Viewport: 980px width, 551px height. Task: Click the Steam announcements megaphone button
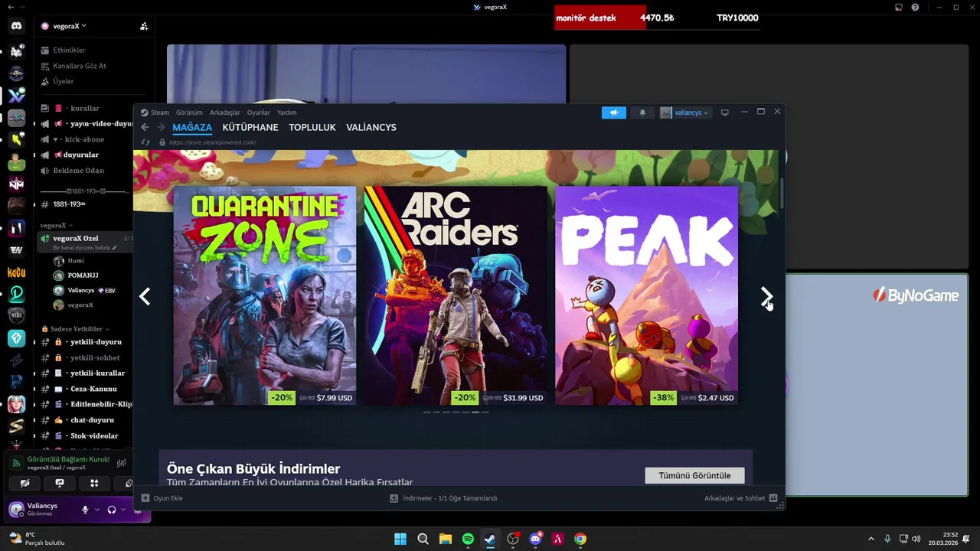[x=613, y=112]
